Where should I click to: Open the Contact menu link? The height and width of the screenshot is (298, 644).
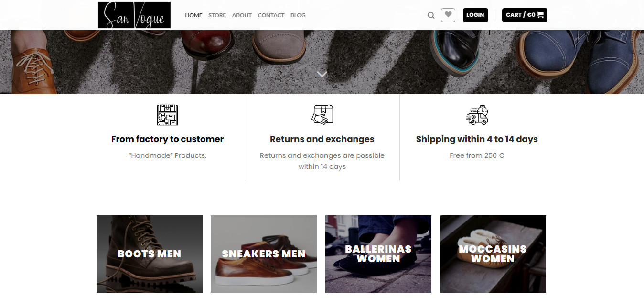[271, 15]
